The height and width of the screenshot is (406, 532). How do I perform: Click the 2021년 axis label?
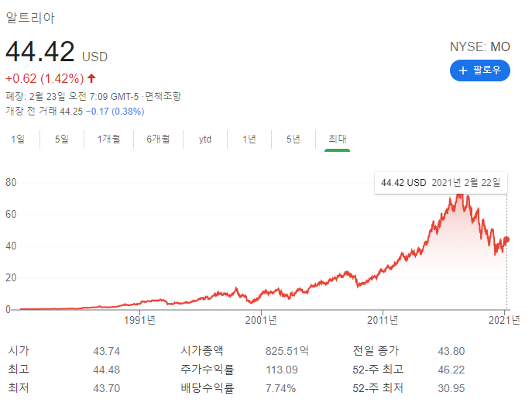point(504,320)
